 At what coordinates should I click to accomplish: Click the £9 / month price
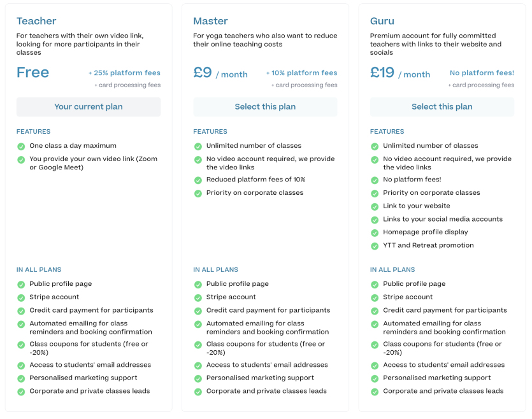point(220,73)
